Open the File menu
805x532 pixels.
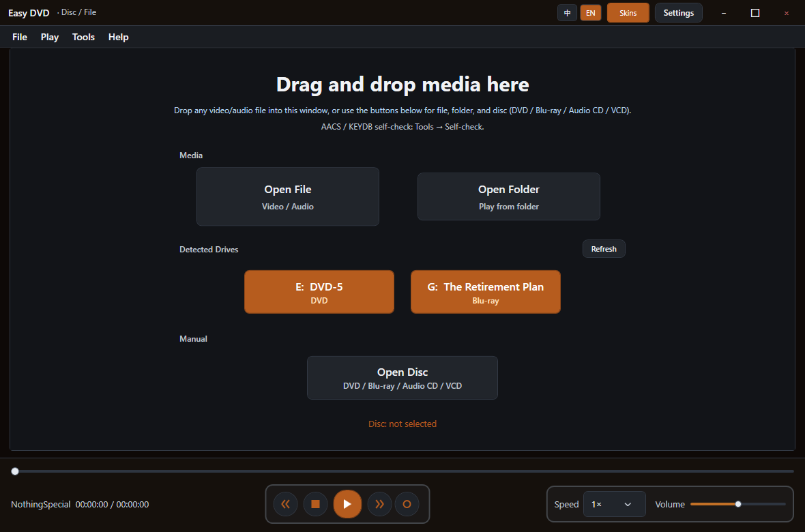pos(20,37)
